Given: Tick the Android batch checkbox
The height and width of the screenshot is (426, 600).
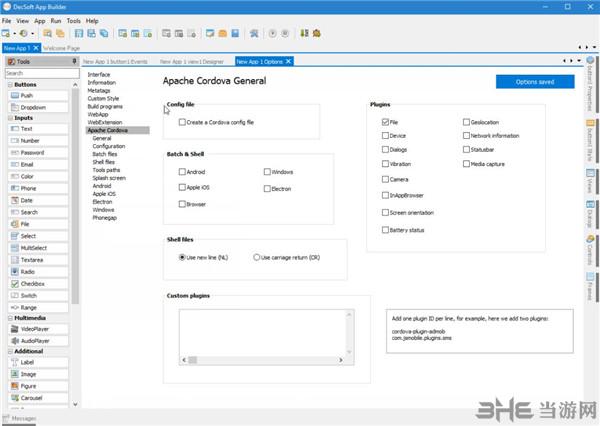Looking at the screenshot, I should (x=182, y=172).
